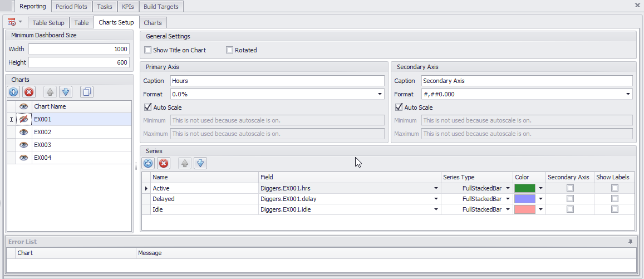The width and height of the screenshot is (644, 279).
Task: Move selected chart down in Charts list
Action: tap(66, 92)
